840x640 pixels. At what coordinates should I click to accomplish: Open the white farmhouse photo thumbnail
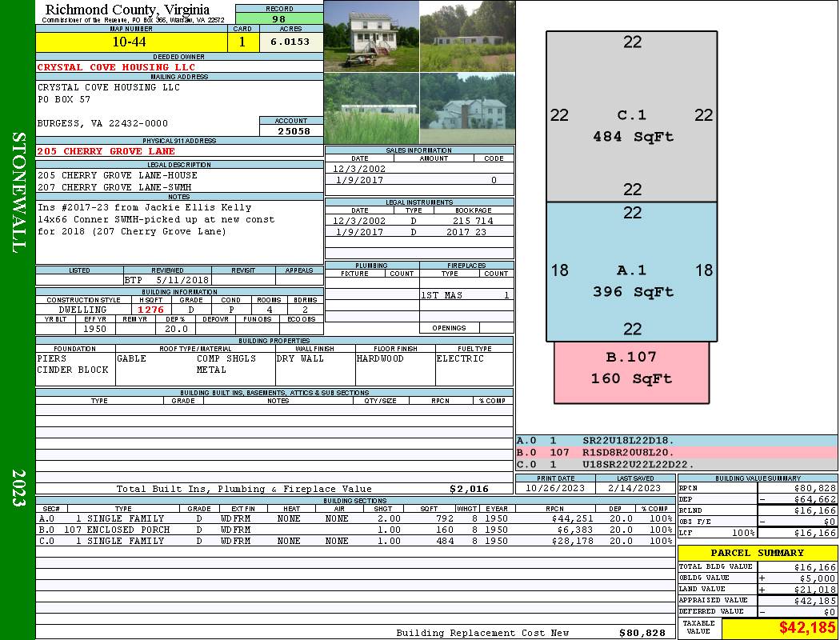click(371, 36)
